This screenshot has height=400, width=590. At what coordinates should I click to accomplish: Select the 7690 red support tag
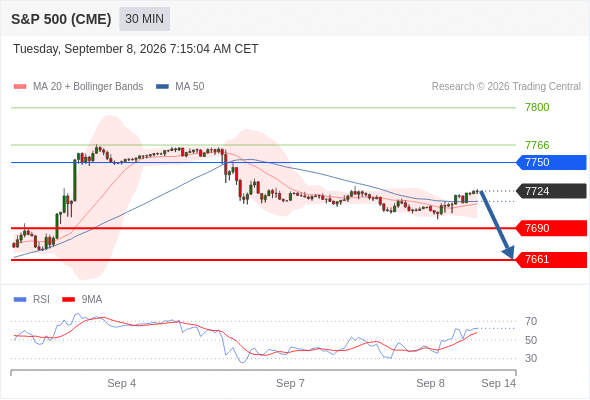(x=551, y=228)
